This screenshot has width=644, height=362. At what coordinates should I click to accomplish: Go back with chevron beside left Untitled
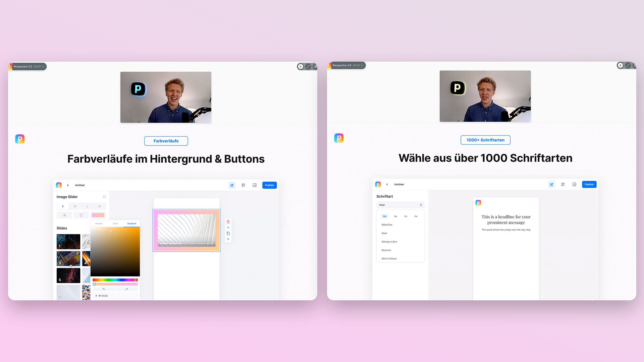[x=68, y=185]
